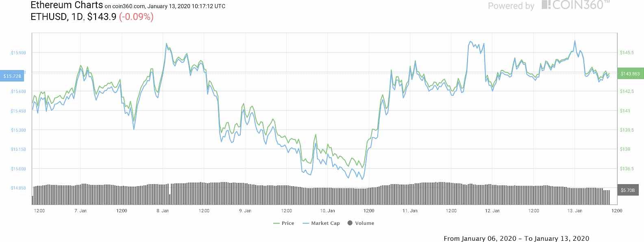The image size is (644, 242).
Task: Click the $136.5 price axis label
Action: pos(627,168)
